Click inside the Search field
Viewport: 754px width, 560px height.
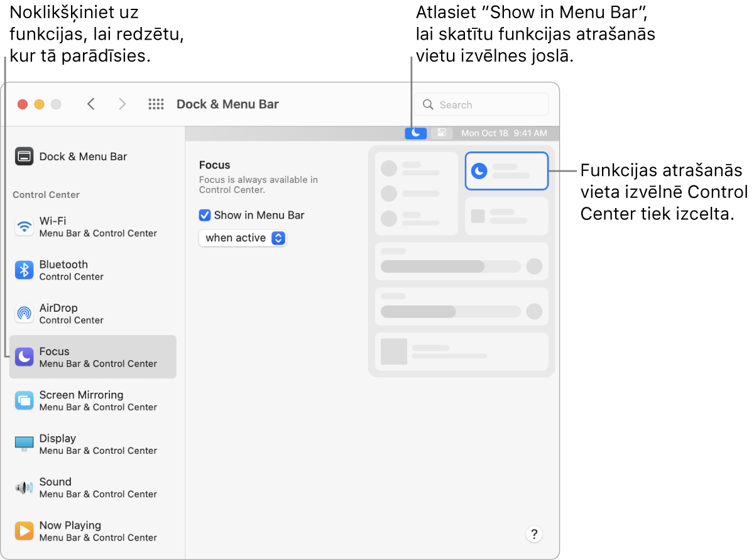point(481,104)
